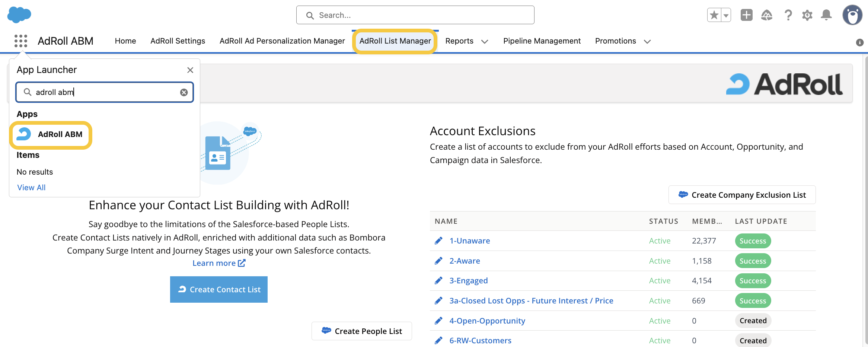868x347 pixels.
Task: Open the 3-Engaged exclusion list
Action: 469,281
